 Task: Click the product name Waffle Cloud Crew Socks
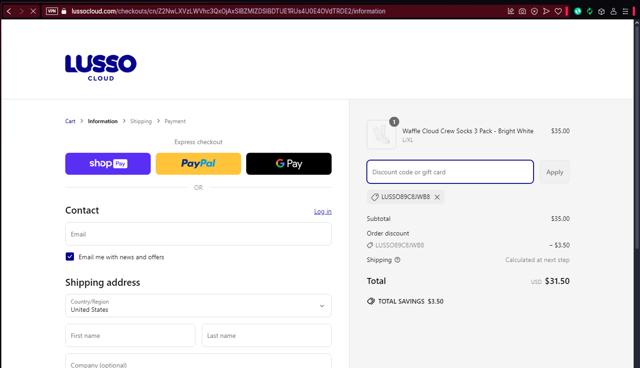point(468,131)
